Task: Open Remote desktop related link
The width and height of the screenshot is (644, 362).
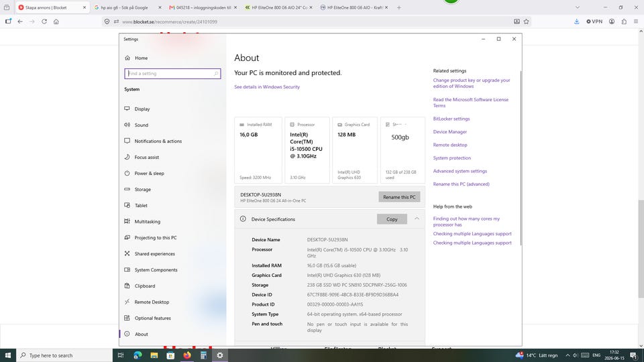Action: (x=449, y=145)
